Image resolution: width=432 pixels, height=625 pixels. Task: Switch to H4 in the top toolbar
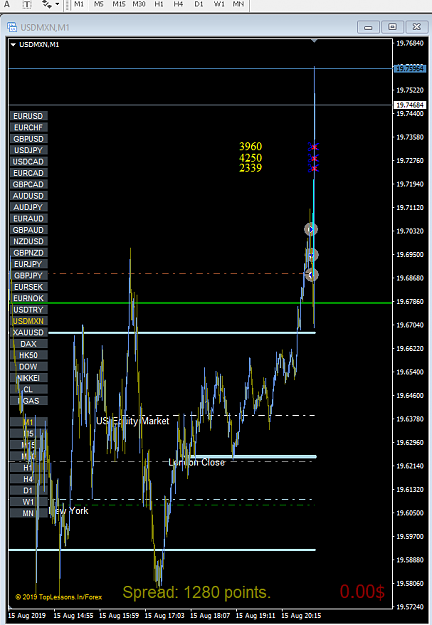178,4
